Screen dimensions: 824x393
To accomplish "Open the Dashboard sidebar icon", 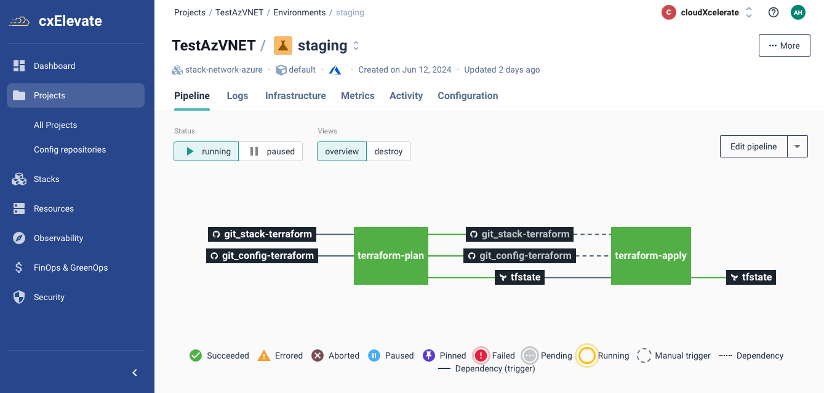I will [19, 66].
